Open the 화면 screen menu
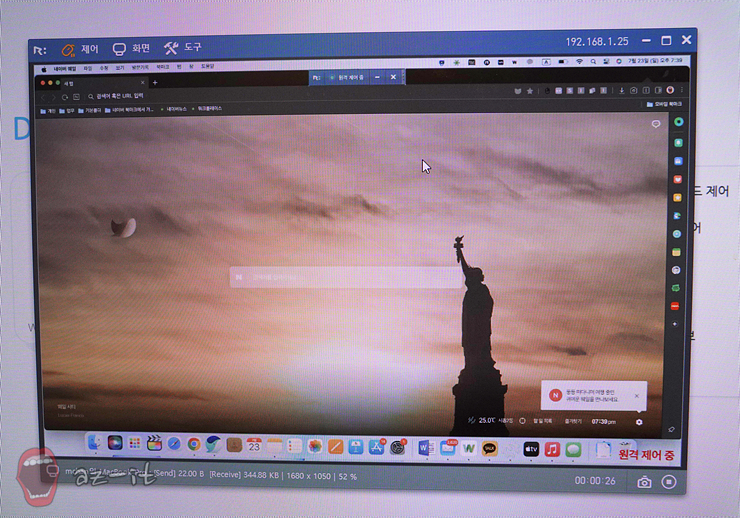Viewport: 740px width, 518px height. (131, 48)
